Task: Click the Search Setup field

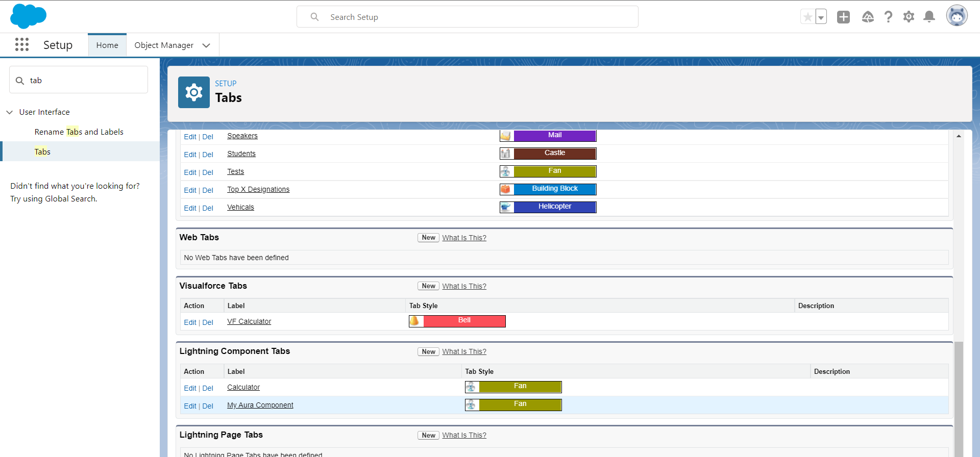Action: (467, 17)
